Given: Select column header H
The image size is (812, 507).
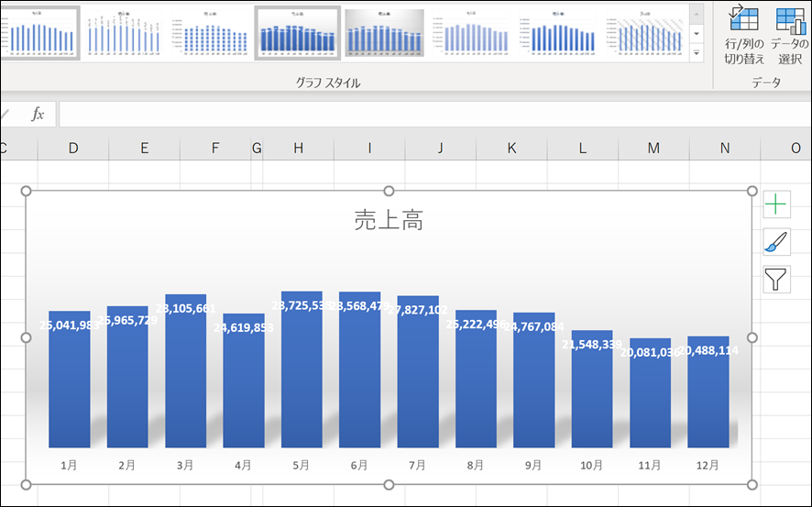Looking at the screenshot, I should 298,149.
